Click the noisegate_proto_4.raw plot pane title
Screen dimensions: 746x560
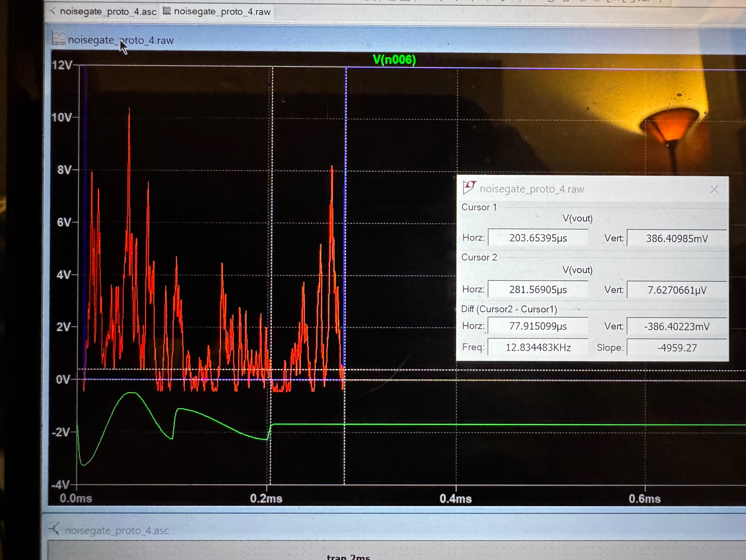(x=121, y=40)
